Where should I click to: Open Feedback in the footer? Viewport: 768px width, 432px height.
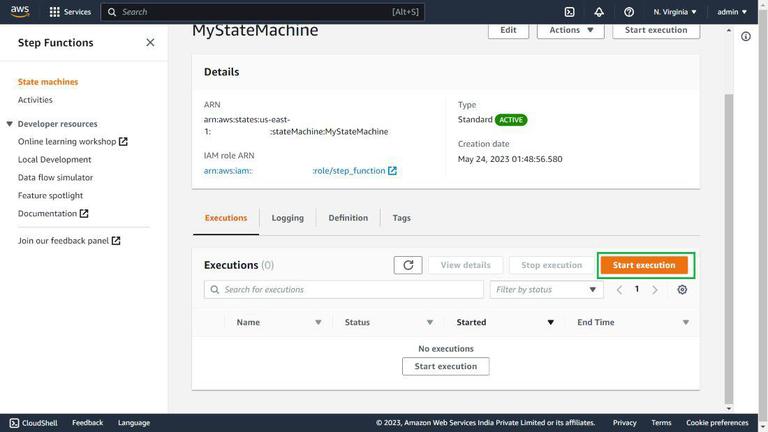(x=88, y=423)
